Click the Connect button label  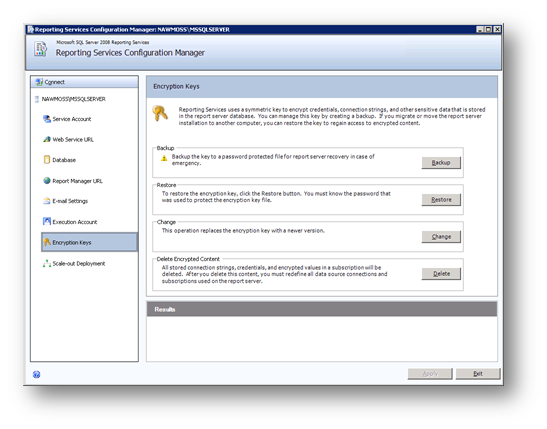55,82
